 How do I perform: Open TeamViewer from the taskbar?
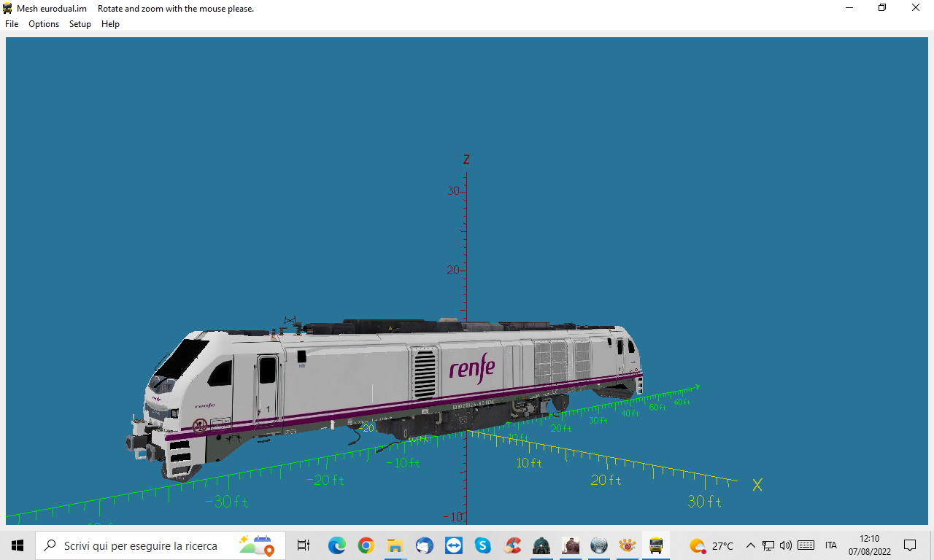click(453, 545)
